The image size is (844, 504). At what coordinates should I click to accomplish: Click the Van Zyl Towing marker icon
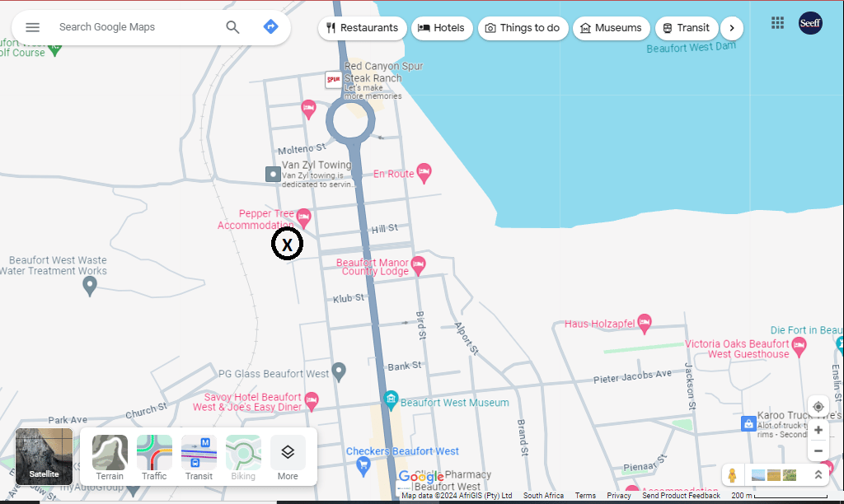(273, 175)
